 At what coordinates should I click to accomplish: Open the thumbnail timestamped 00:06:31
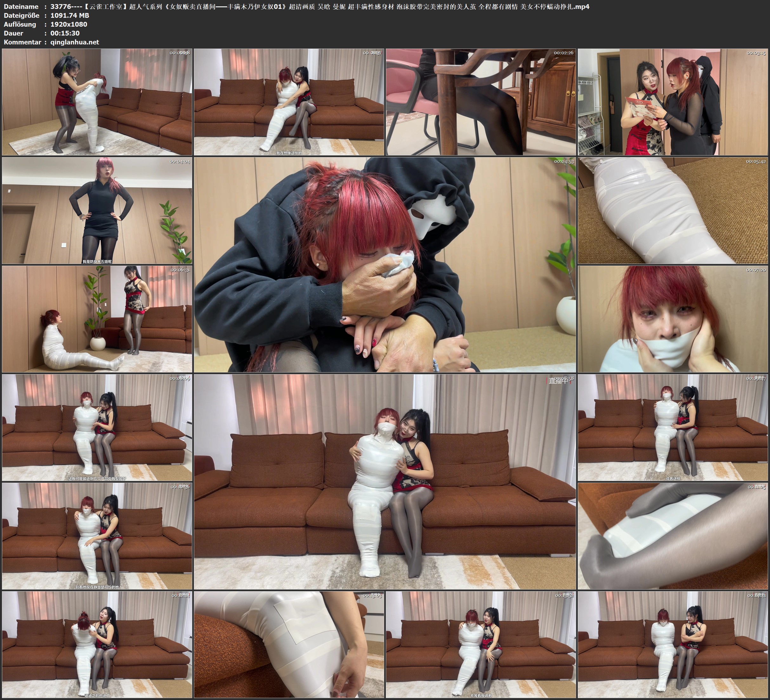click(97, 319)
